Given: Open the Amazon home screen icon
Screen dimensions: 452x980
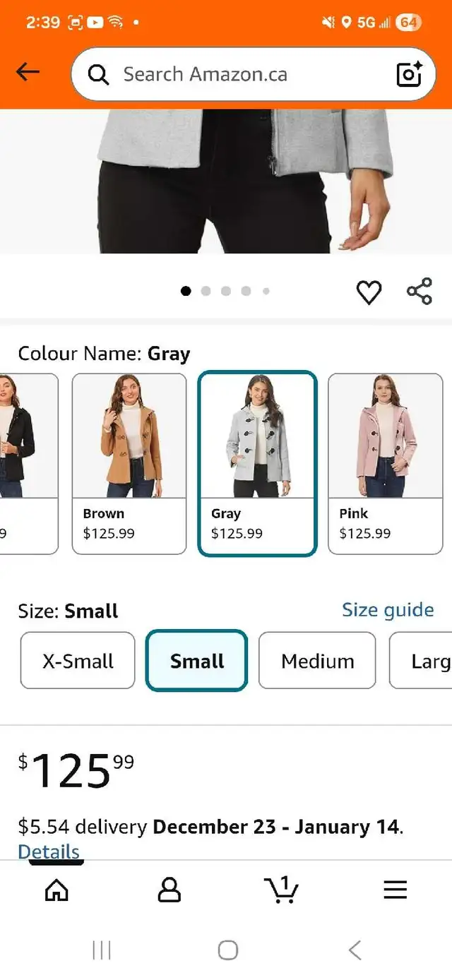Looking at the screenshot, I should coord(56,890).
